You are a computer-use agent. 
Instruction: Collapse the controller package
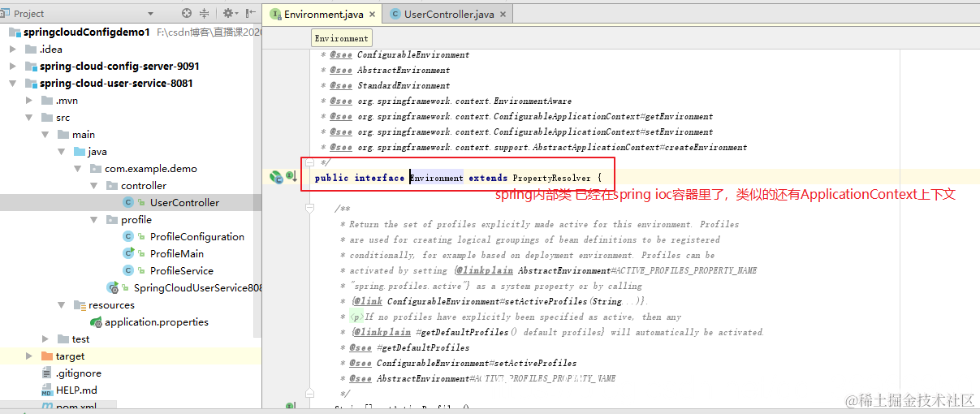[93, 185]
